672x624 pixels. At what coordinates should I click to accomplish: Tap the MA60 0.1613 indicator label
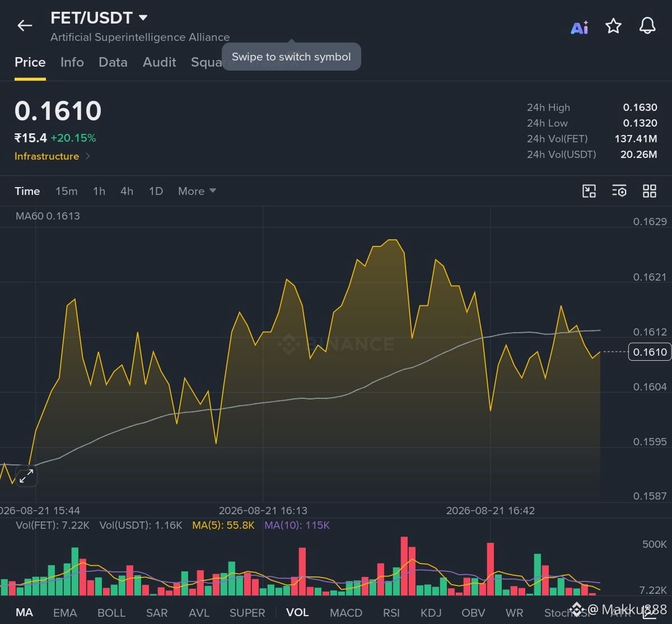point(48,216)
